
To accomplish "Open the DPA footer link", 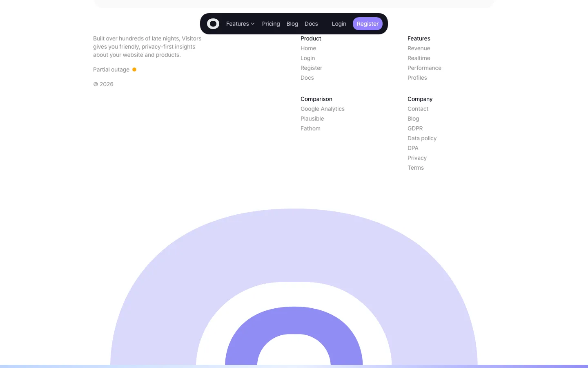I will point(413,148).
